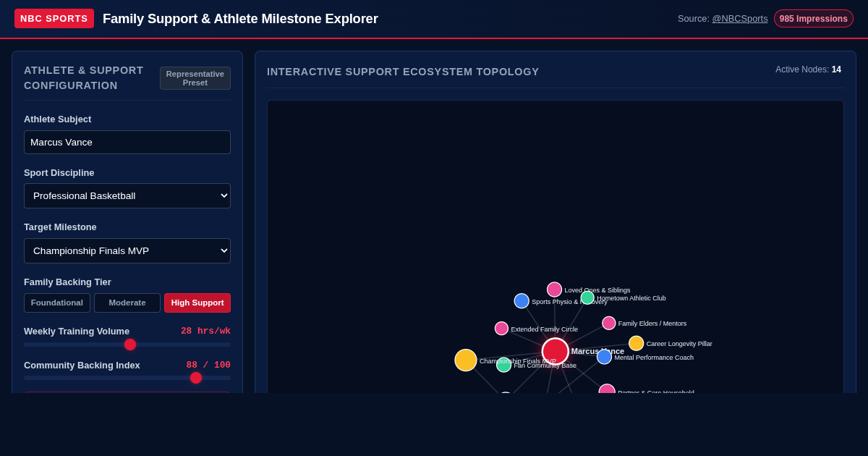Image resolution: width=868 pixels, height=456 pixels.
Task: Choose the Foundational backing tier
Action: pyautogui.click(x=57, y=303)
